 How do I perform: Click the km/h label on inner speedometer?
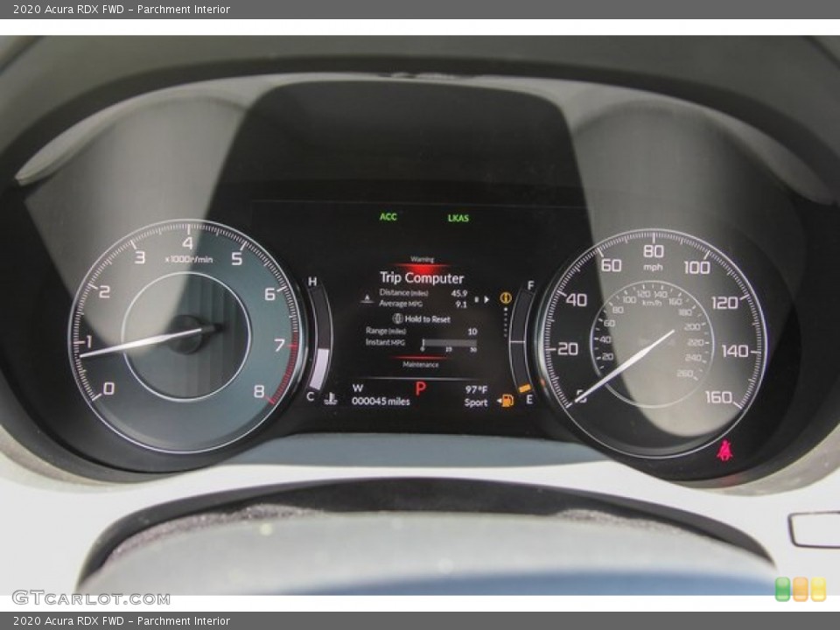[651, 303]
